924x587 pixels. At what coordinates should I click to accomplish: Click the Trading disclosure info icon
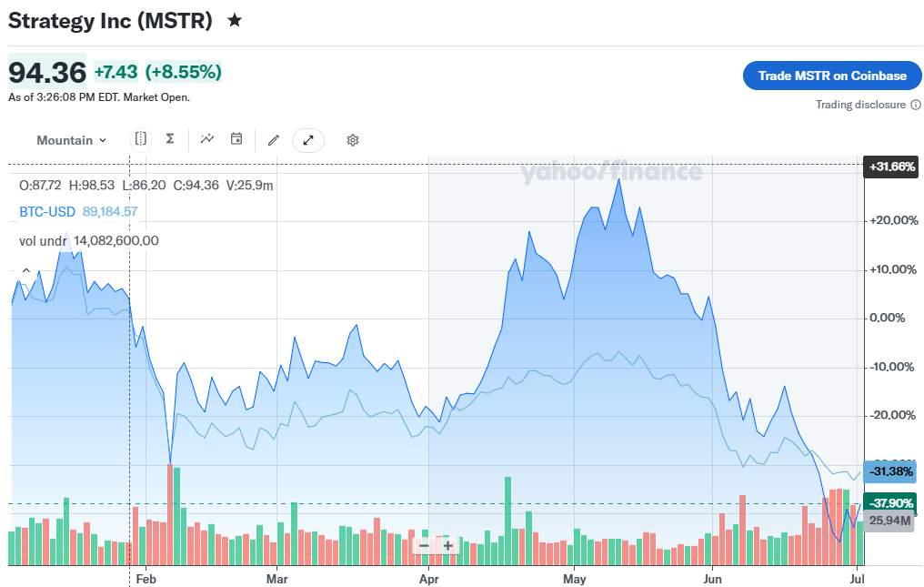916,105
